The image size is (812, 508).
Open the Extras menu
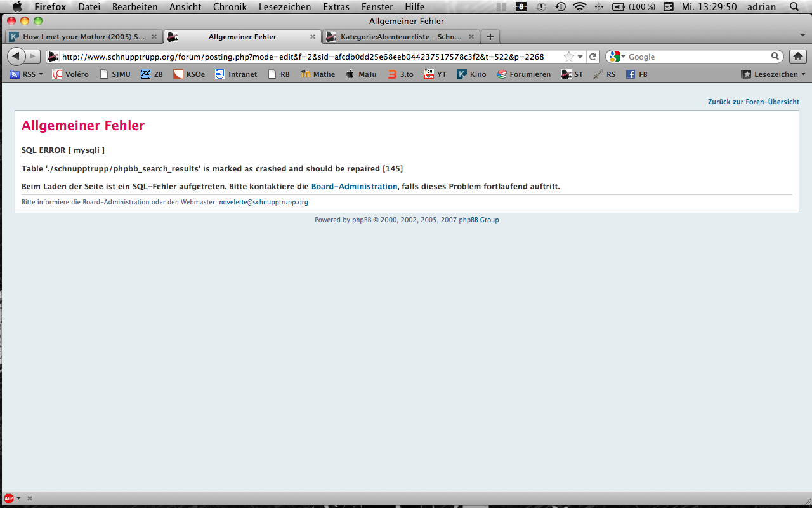pos(336,7)
